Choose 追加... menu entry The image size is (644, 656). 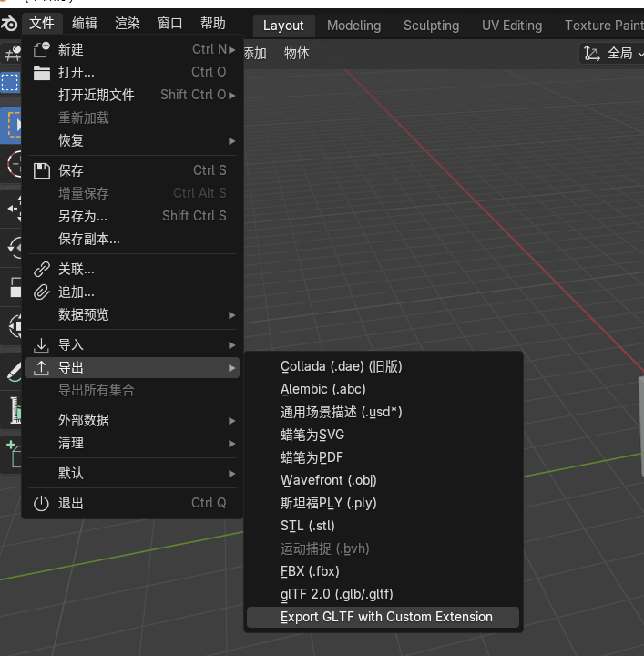(x=132, y=292)
